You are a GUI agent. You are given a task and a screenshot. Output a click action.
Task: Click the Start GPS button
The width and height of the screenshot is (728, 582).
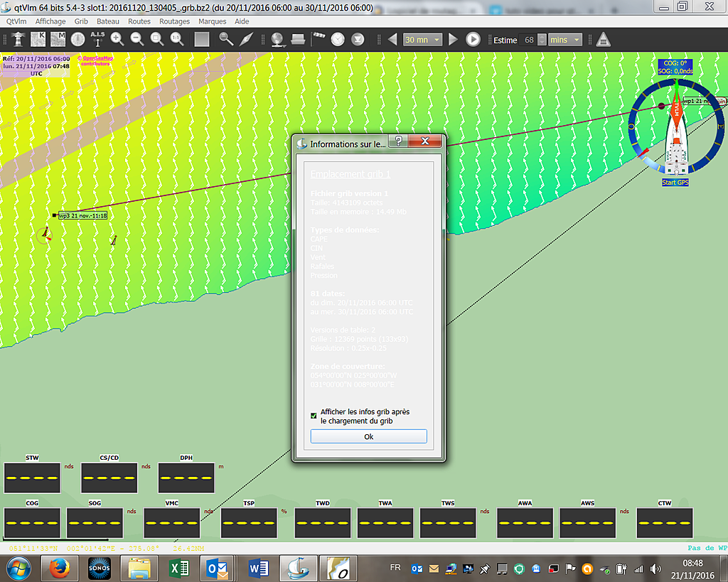point(675,183)
